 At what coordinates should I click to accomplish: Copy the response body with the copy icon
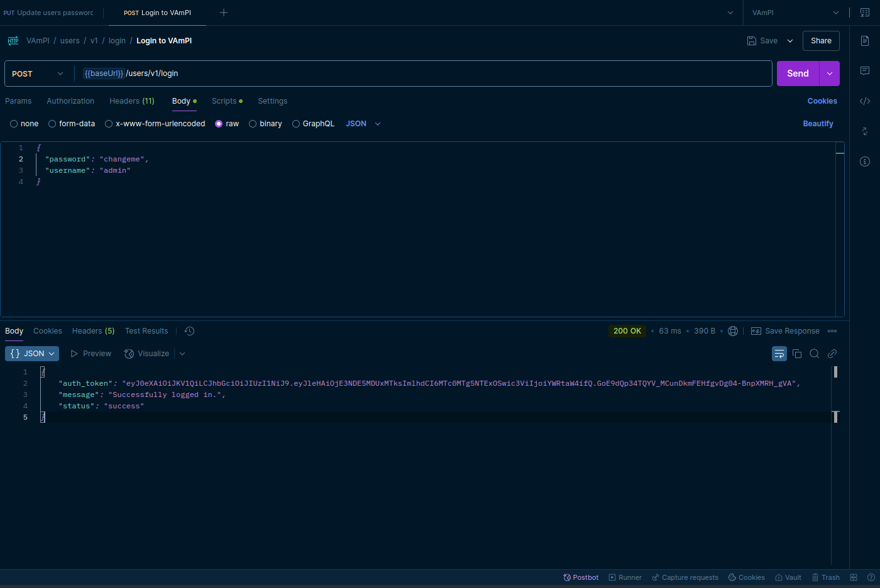[797, 354]
